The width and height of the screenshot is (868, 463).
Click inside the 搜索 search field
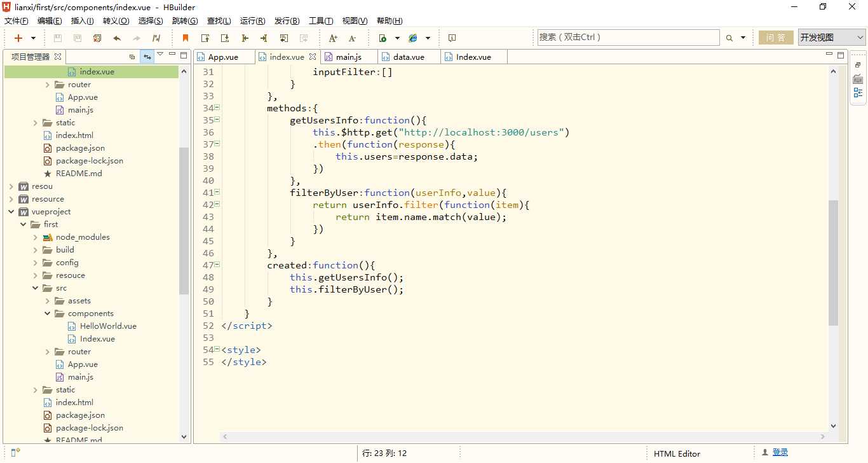pos(628,38)
